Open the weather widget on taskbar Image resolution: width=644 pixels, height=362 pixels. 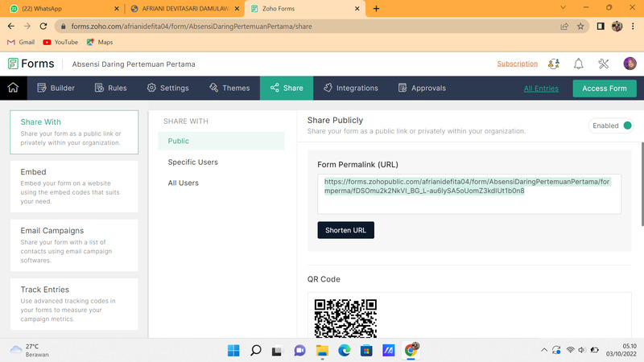pos(30,350)
